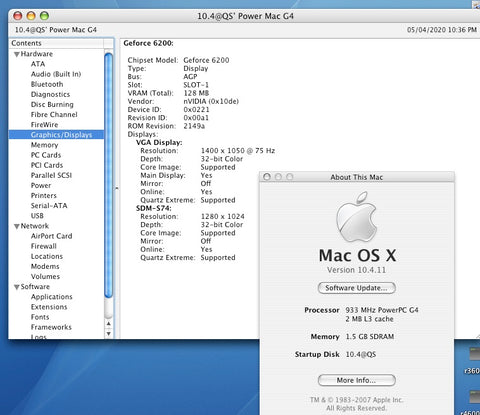The image size is (480, 415).
Task: Click the date 05/04/2020 10:36 PM
Action: coord(442,30)
